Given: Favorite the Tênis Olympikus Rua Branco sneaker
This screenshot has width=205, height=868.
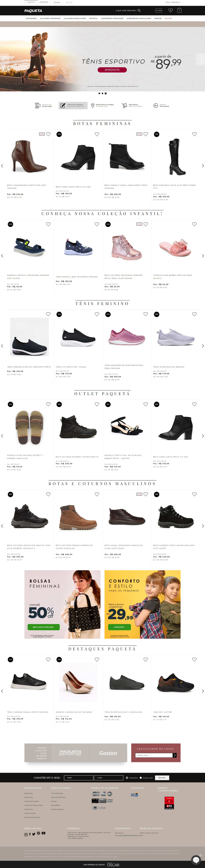Looking at the screenshot, I should click(x=194, y=314).
